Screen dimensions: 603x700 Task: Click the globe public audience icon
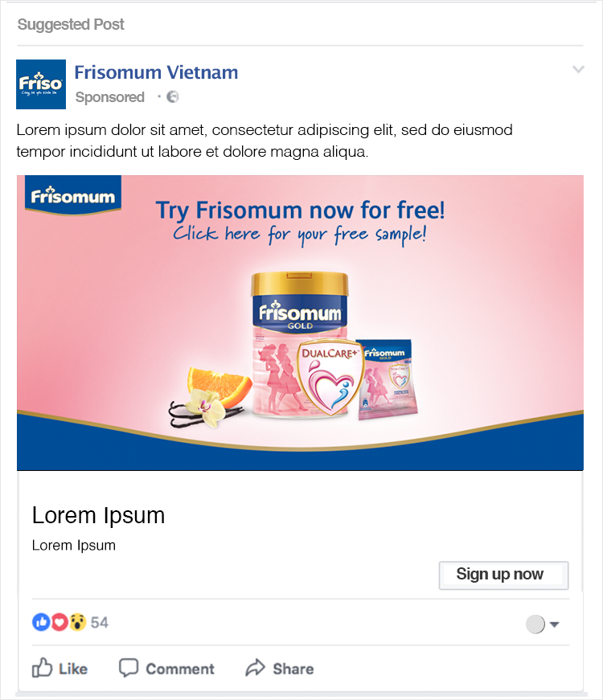tap(172, 97)
